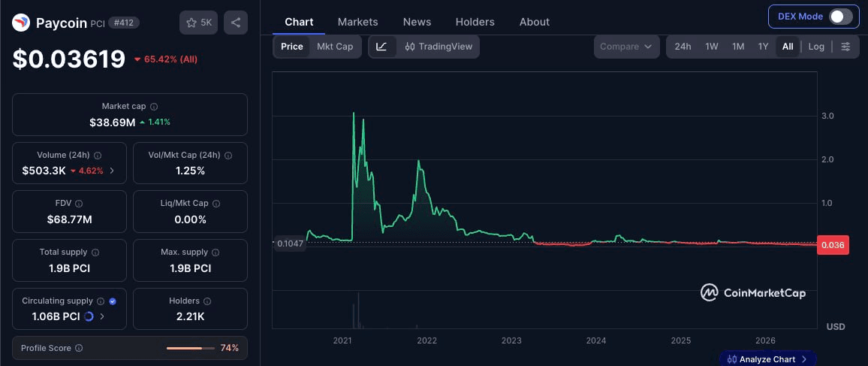This screenshot has height=366, width=868.
Task: Click the 74% profile score value
Action: (x=229, y=348)
